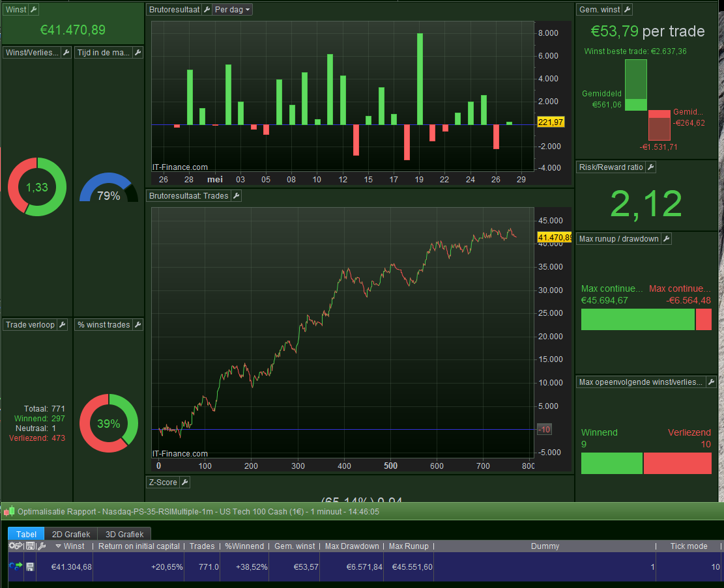Screen dimensions: 724x588
Task: Click the tallest green bar on day 19
Action: pyautogui.click(x=420, y=79)
